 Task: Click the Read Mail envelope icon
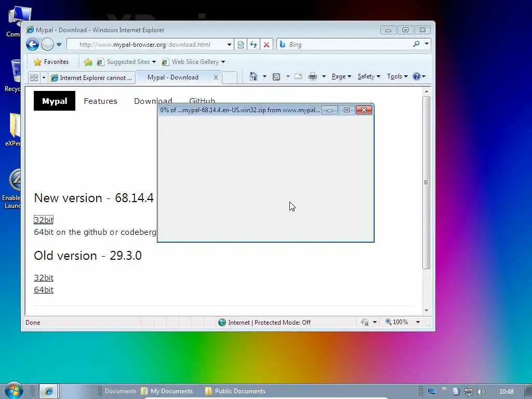pos(298,76)
